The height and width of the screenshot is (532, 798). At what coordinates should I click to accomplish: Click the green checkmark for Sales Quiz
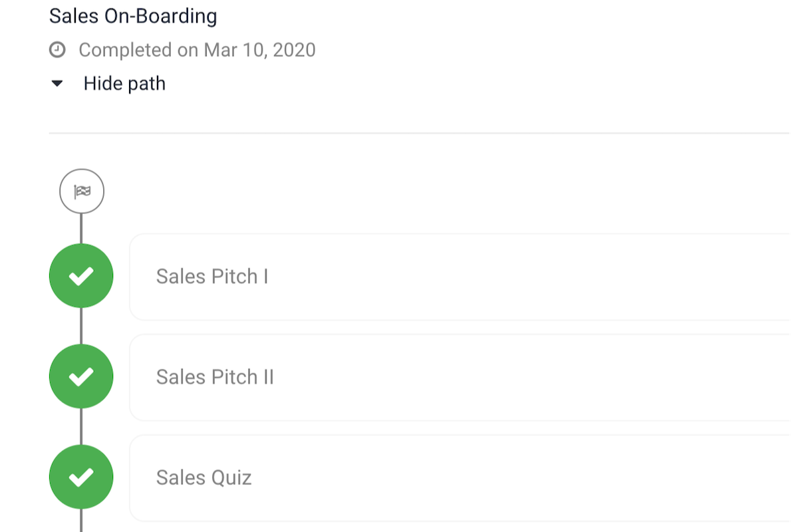pos(81,477)
